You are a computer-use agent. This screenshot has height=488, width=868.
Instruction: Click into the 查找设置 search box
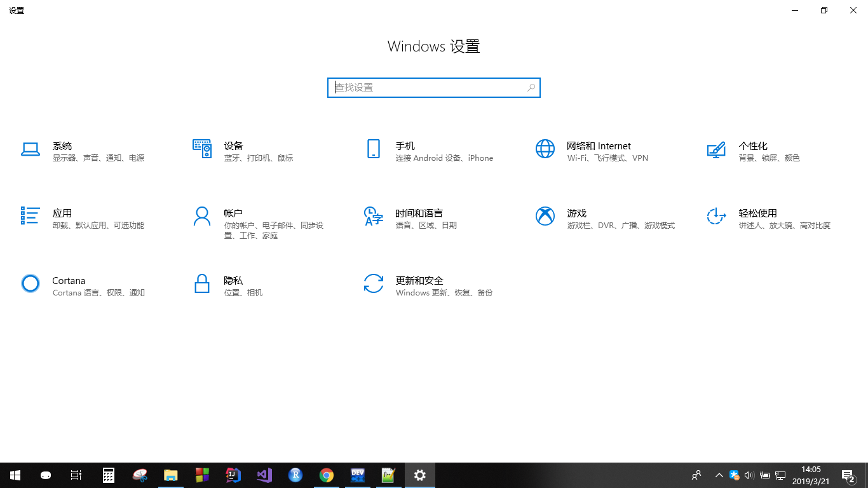[434, 88]
